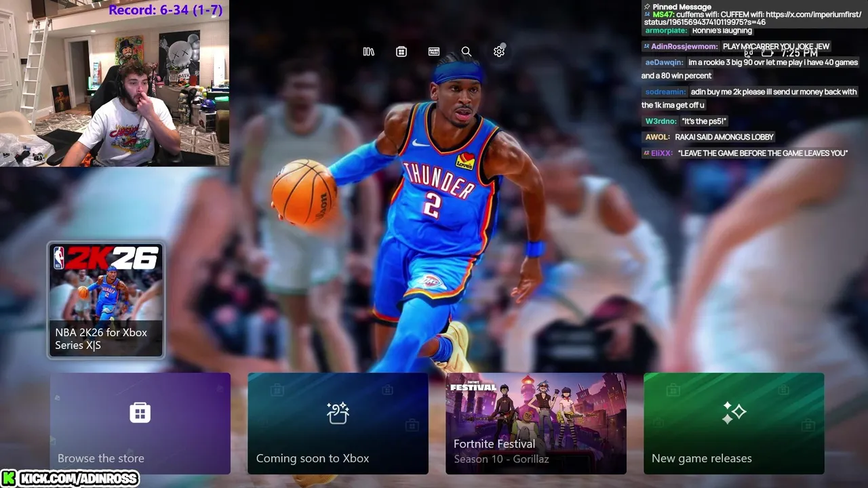Click the sparkle icon on Coming soon tile
This screenshot has width=868, height=488.
pyautogui.click(x=338, y=412)
